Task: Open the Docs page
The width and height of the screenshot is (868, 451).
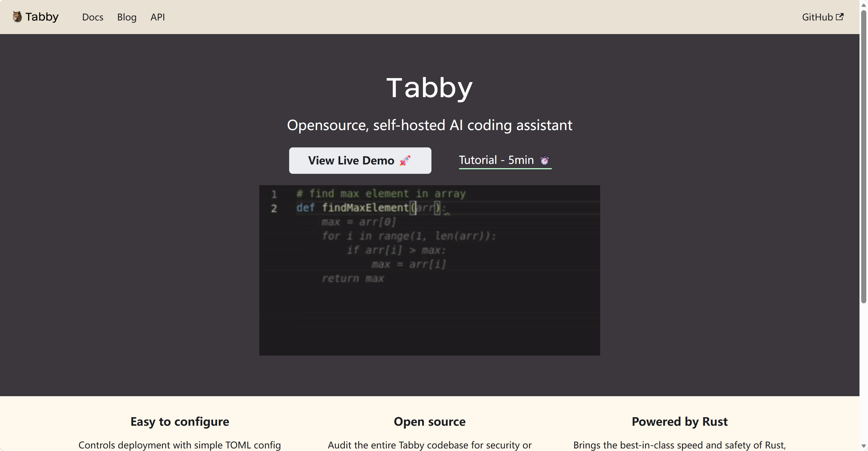Action: 93,17
